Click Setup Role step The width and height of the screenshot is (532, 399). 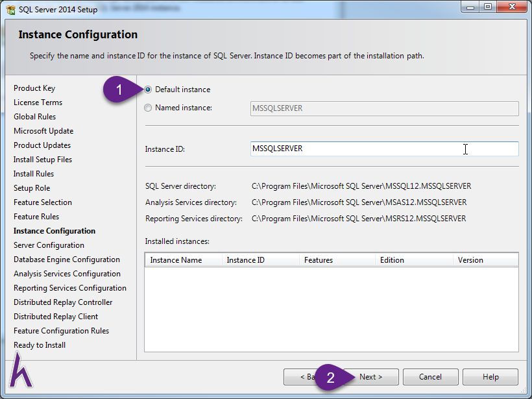pyautogui.click(x=32, y=188)
